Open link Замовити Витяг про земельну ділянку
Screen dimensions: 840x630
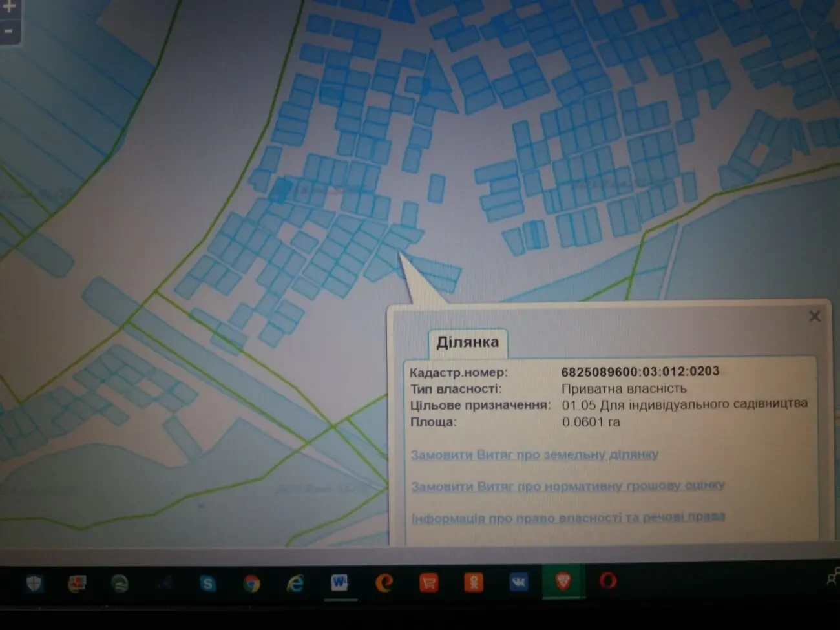coord(534,455)
